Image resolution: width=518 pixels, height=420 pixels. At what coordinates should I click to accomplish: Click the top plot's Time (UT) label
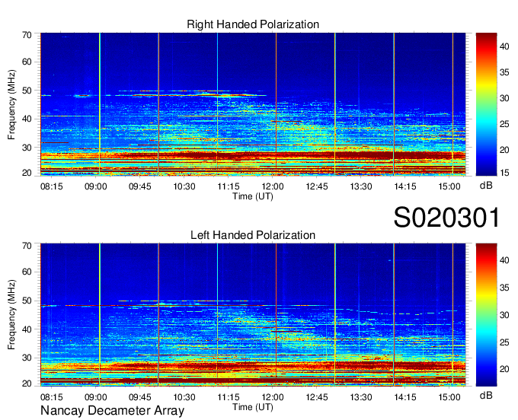pos(253,196)
